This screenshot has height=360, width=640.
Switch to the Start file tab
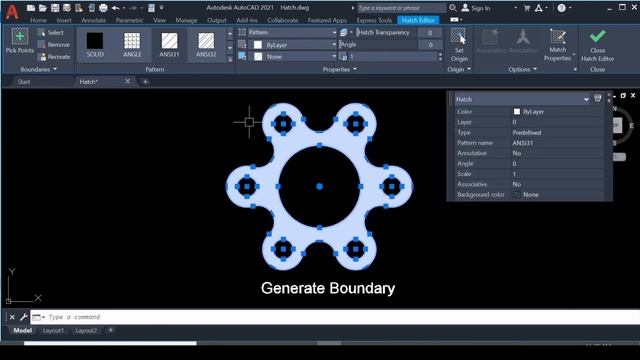(x=24, y=82)
